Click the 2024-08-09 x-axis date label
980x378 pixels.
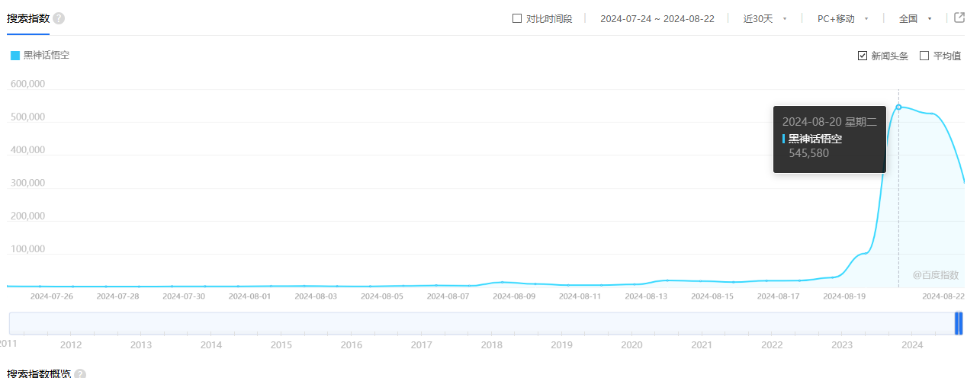pyautogui.click(x=514, y=296)
